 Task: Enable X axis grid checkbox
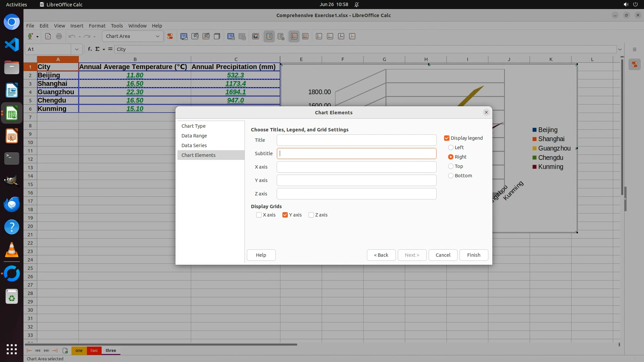(259, 215)
